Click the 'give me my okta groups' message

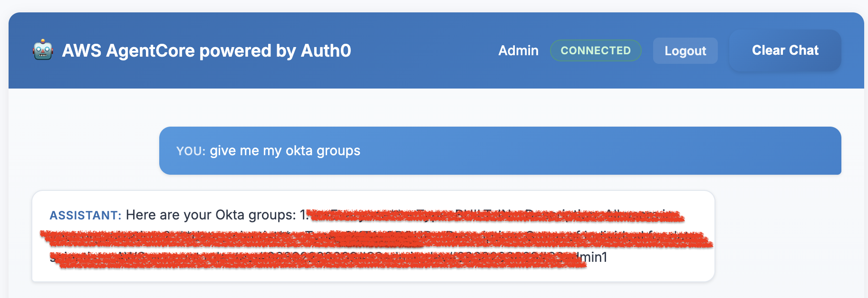coord(285,150)
